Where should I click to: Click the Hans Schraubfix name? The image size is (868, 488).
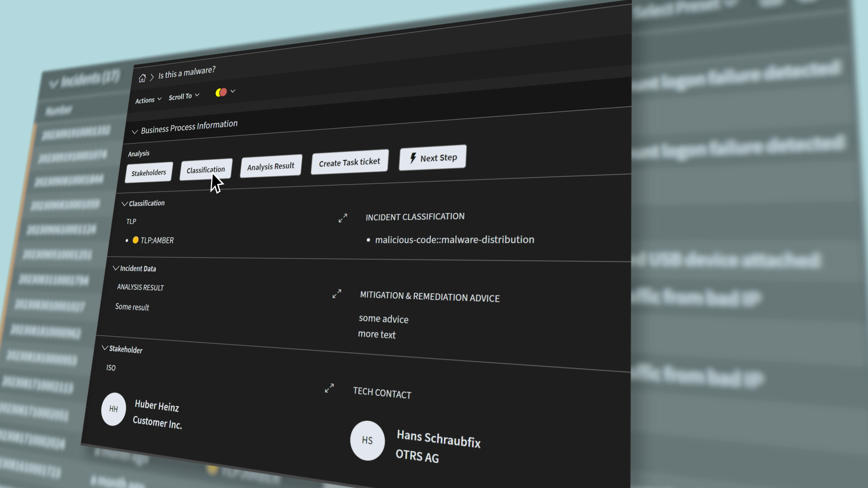(439, 439)
